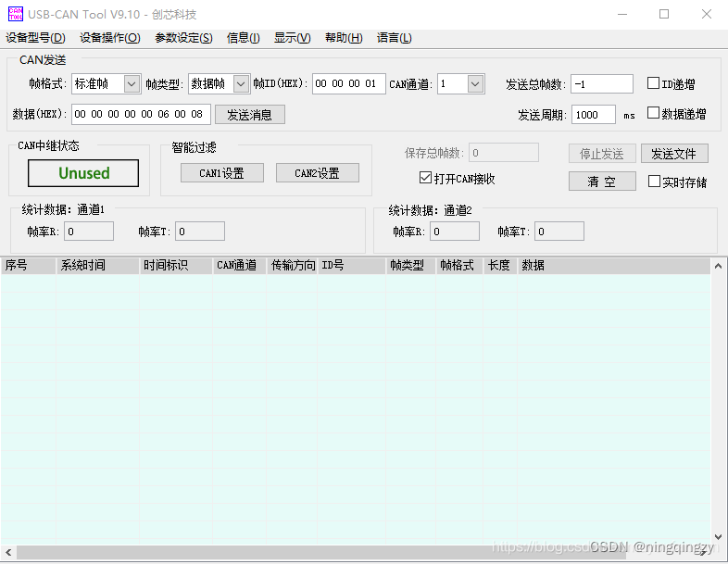The image size is (728, 564).
Task: Enable the 实时存储 checkbox
Action: [654, 181]
